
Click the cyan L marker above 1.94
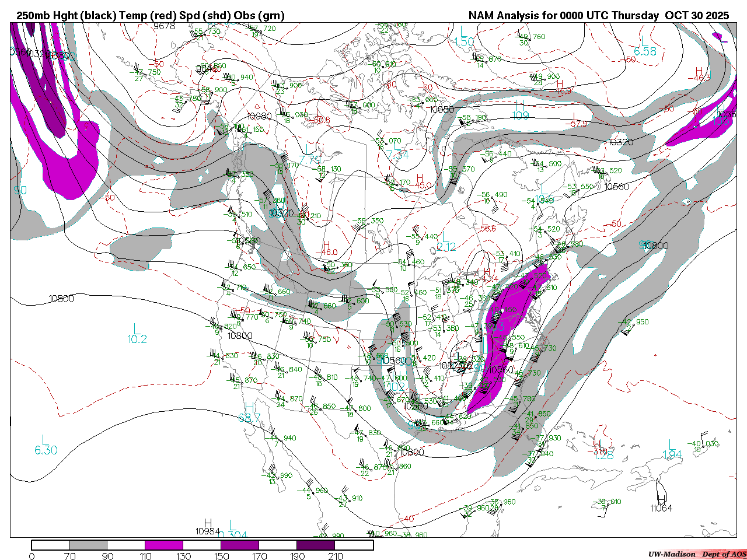click(672, 444)
